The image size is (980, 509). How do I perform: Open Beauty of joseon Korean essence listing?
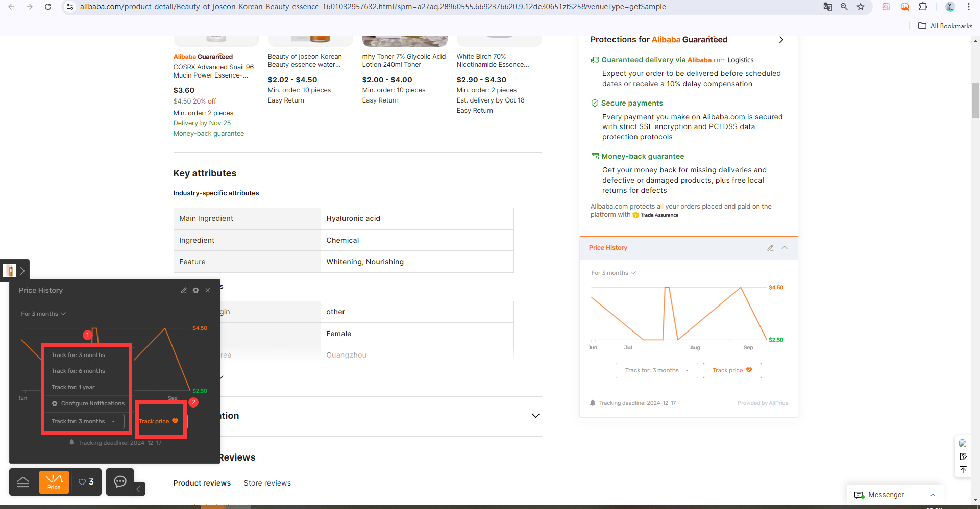(x=305, y=60)
